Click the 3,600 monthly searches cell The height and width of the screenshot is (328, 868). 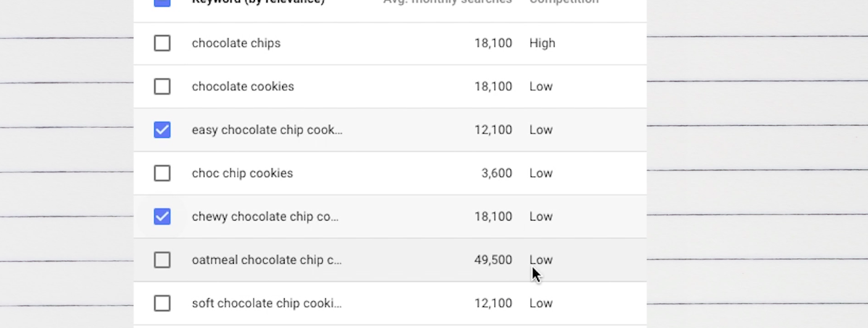[497, 173]
